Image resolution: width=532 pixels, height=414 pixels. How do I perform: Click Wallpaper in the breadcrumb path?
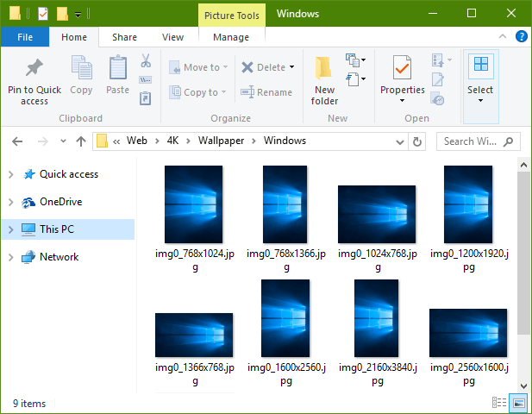coord(221,141)
